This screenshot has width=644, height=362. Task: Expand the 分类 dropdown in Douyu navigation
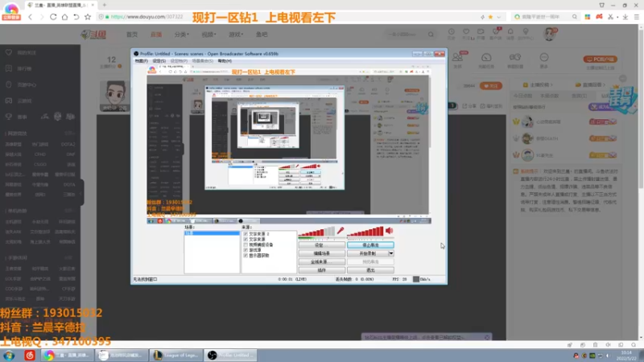pyautogui.click(x=182, y=35)
